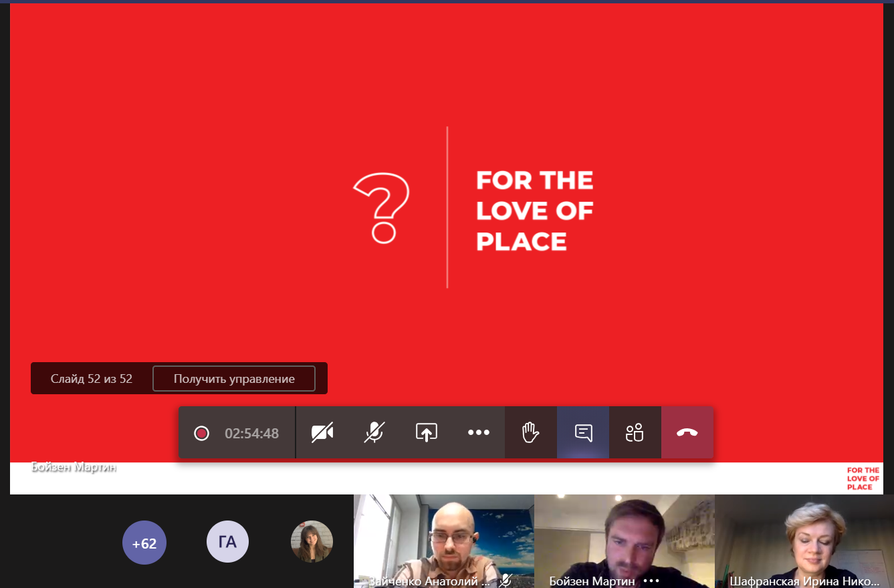Open options ellipsis on Бойзен Мартин tile
Viewport: 894px width, 588px height.
click(651, 581)
